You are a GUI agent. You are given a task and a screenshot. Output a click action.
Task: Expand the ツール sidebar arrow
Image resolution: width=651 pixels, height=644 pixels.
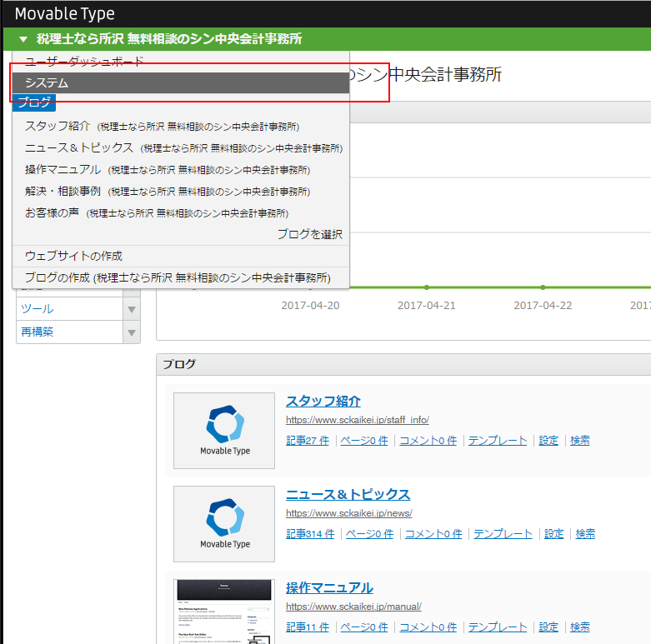coord(132,310)
